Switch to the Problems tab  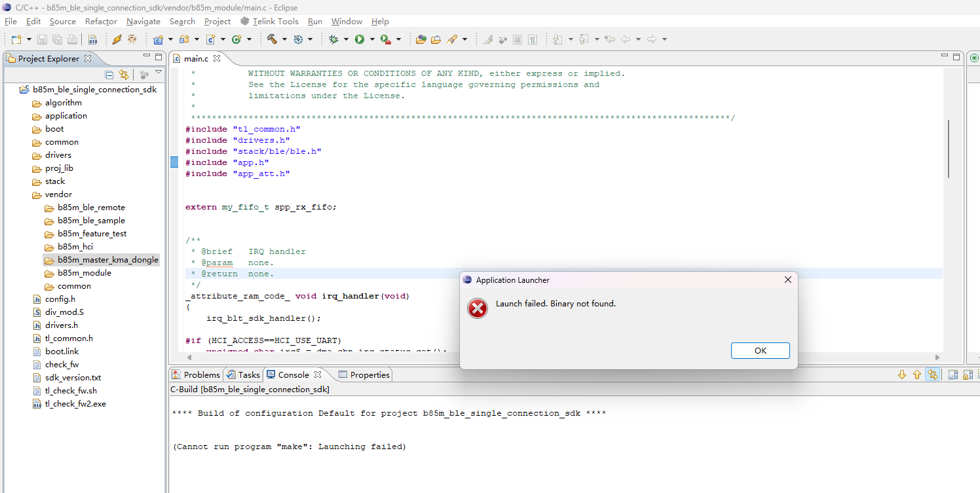pos(196,374)
